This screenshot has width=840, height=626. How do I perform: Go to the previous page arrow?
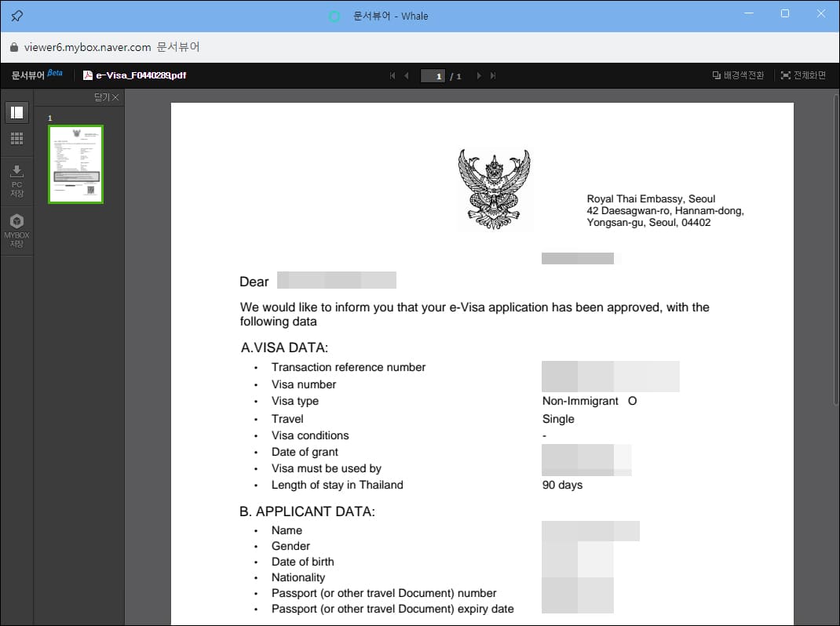(x=407, y=76)
